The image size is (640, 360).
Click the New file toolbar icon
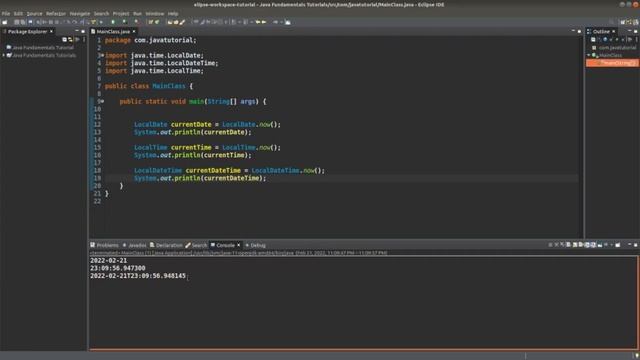[x=5, y=22]
